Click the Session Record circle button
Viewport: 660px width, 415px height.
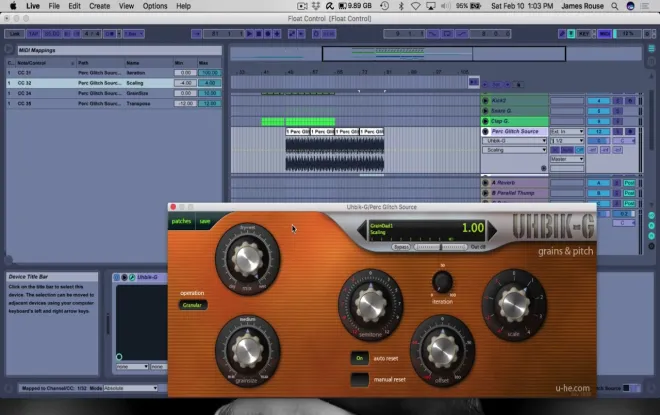(316, 34)
